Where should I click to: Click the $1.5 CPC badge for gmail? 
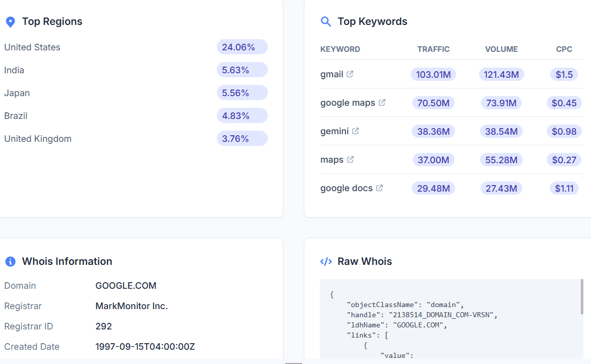(x=564, y=74)
